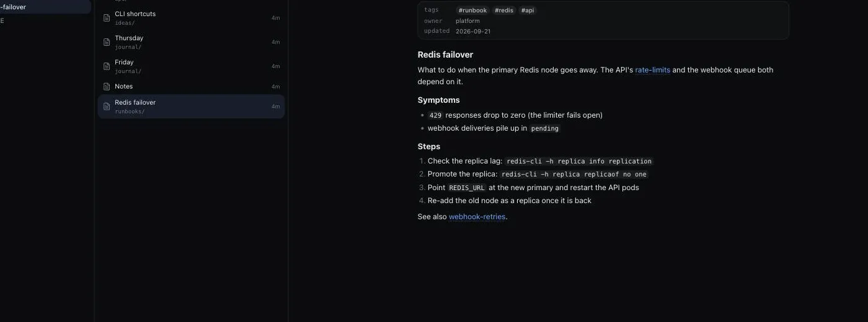Open the CLI shortcuts note
This screenshot has width=868, height=322.
click(x=191, y=18)
